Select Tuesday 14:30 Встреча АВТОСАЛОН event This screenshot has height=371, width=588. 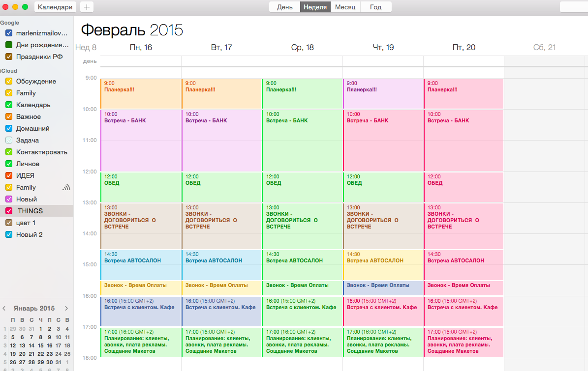click(221, 265)
